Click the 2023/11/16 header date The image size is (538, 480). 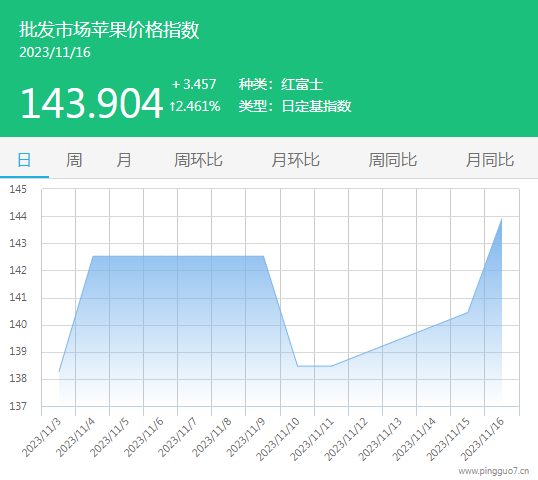(x=55, y=52)
